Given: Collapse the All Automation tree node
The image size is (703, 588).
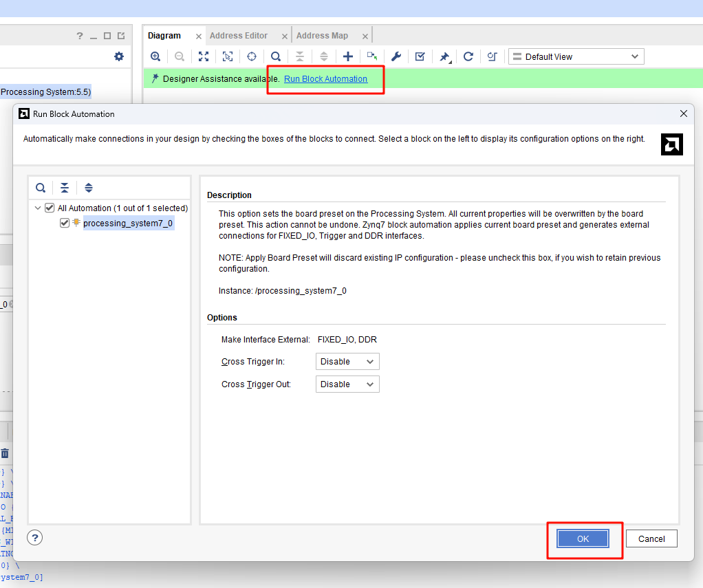Looking at the screenshot, I should (x=38, y=208).
